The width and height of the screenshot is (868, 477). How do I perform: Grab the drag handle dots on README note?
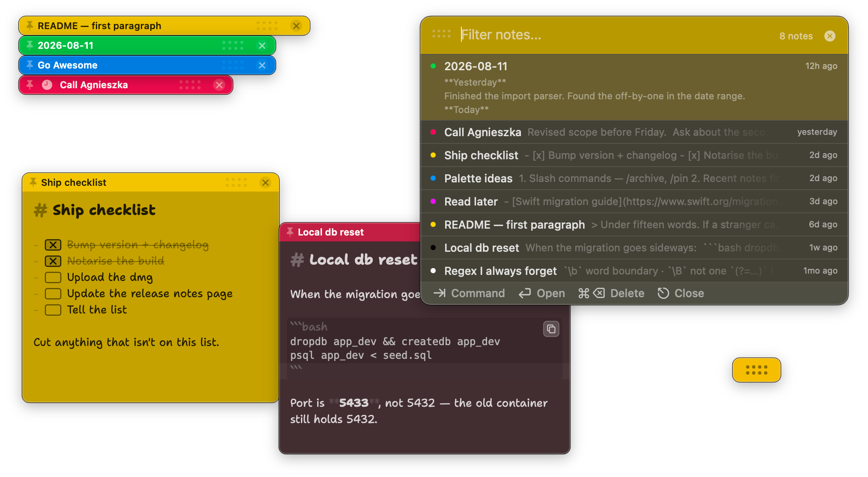(x=267, y=26)
